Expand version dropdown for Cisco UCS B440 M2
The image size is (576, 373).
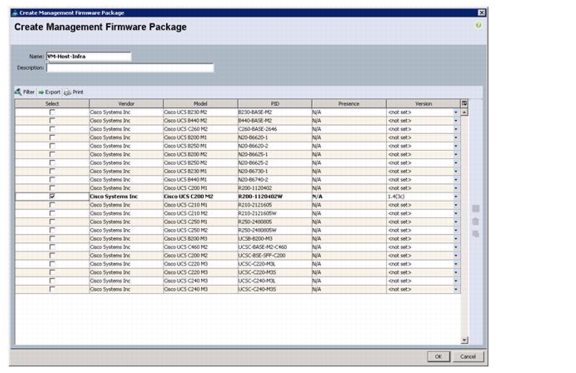(x=456, y=121)
